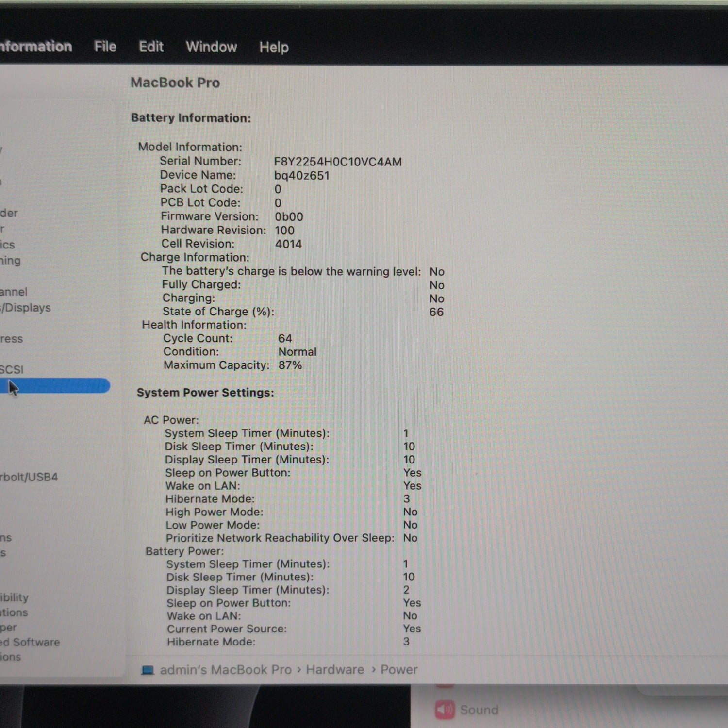
Task: Select admin's MacBook Pro in path bar
Action: point(226,670)
